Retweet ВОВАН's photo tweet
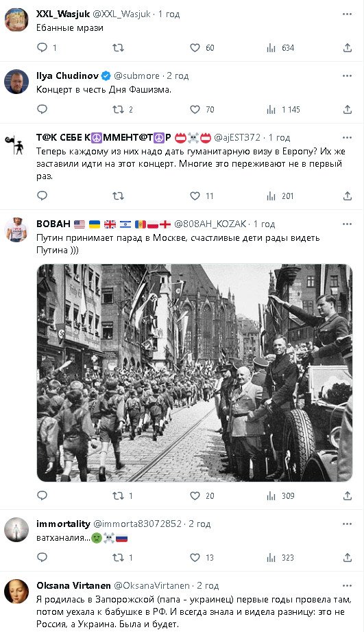Screen dimensions: 364x632 tap(123, 495)
